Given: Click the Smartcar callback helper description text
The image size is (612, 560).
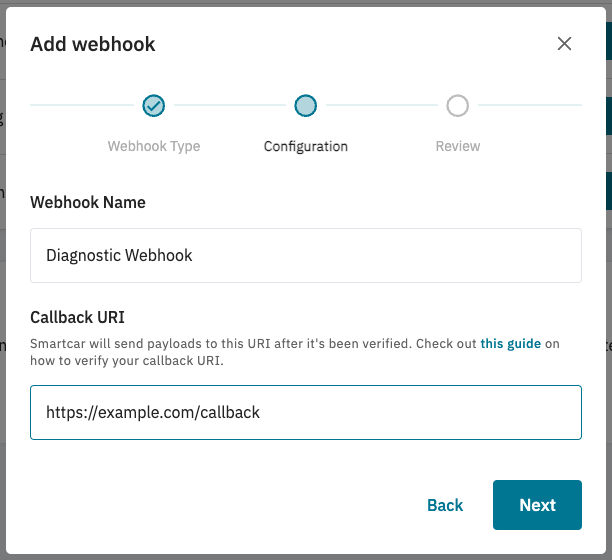Looking at the screenshot, I should (x=295, y=352).
